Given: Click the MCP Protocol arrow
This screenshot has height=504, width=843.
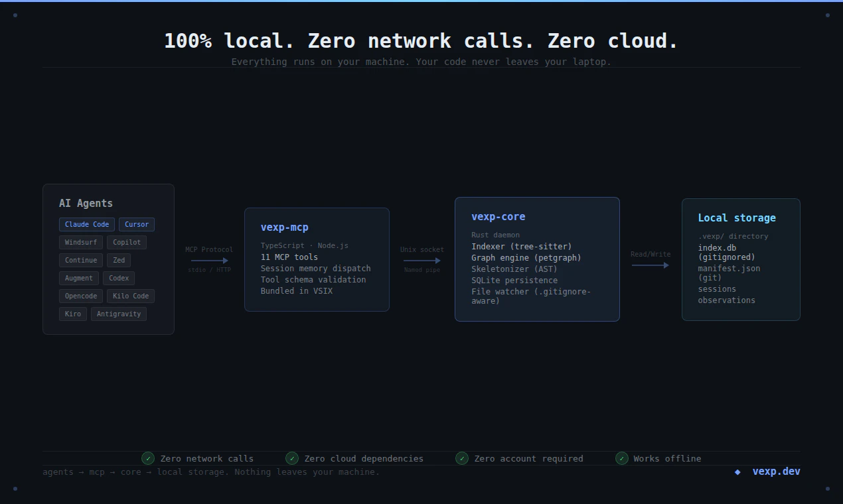Looking at the screenshot, I should (210, 261).
